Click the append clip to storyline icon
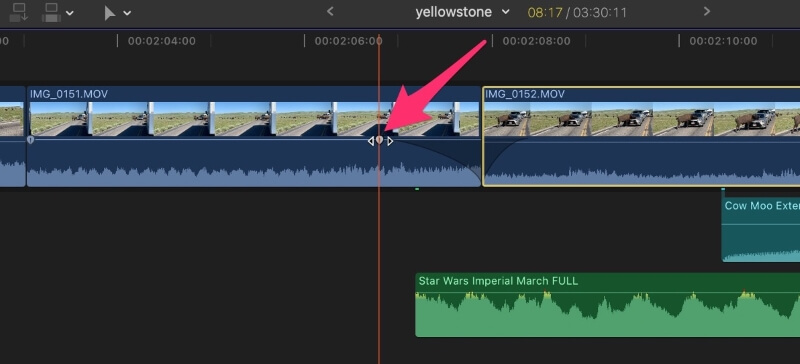800x364 pixels. 19,12
